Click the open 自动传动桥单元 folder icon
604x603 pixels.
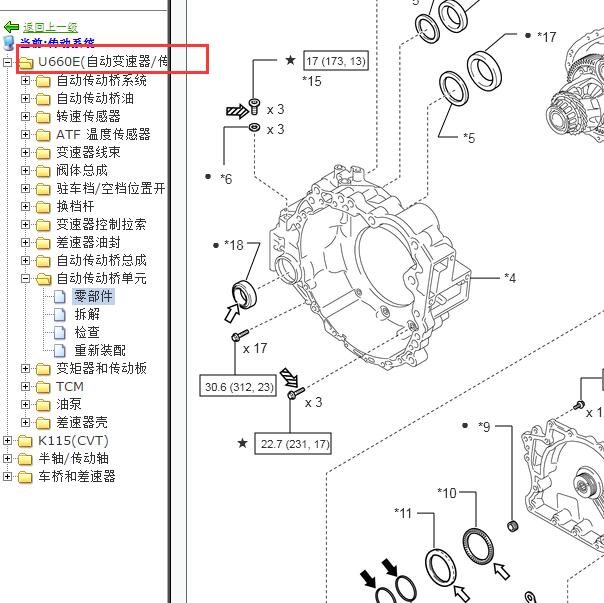tap(44, 279)
